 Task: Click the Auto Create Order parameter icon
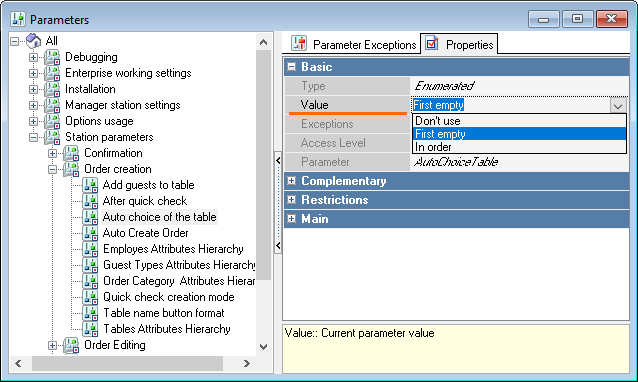pos(90,233)
